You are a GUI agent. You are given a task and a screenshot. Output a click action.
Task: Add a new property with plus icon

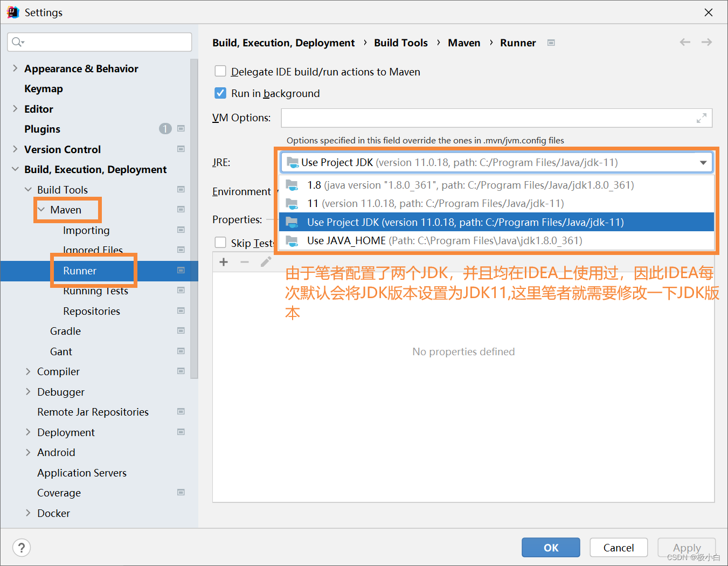click(x=224, y=262)
